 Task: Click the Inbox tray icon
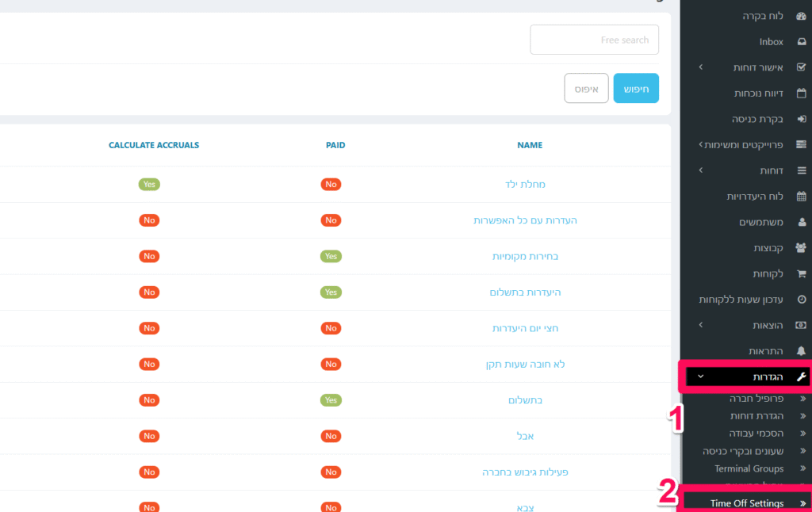pyautogui.click(x=801, y=42)
